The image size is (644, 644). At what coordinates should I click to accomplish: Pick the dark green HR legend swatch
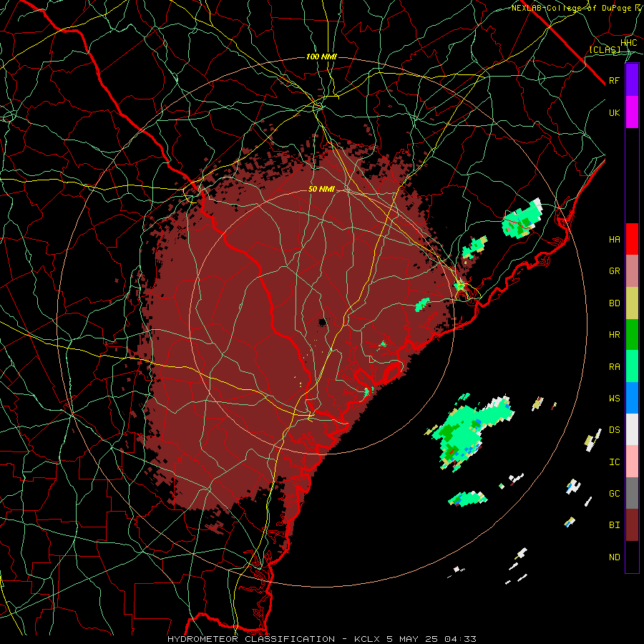coord(632,335)
